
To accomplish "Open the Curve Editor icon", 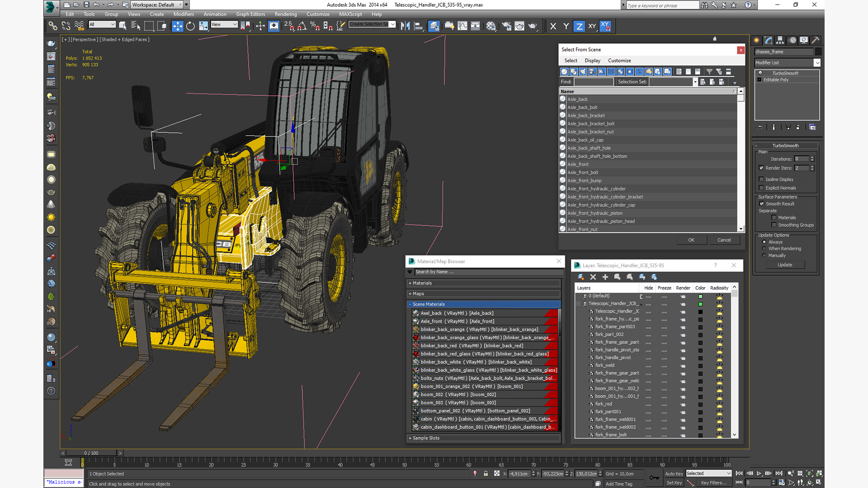I will coord(462,26).
